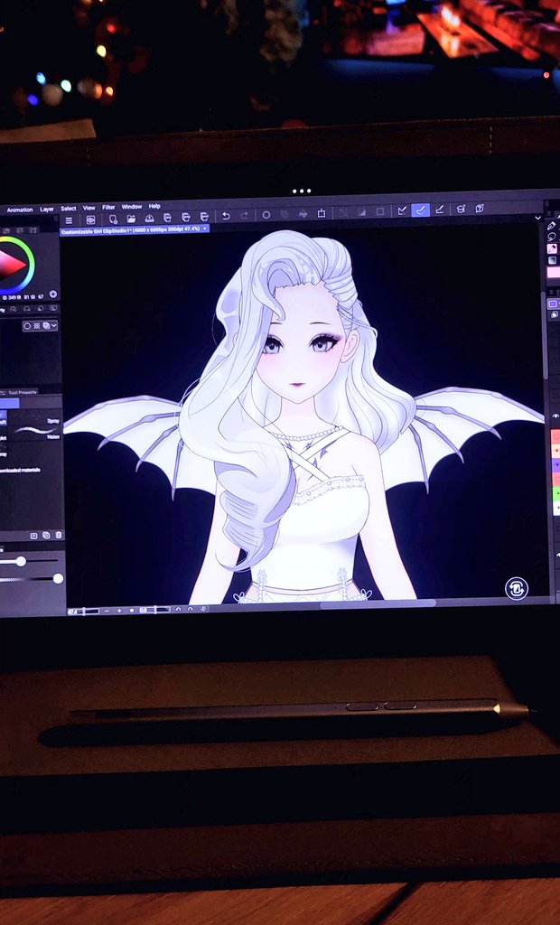Select the pen tool icon on right edge
This screenshot has width=560, height=925.
[x=552, y=226]
